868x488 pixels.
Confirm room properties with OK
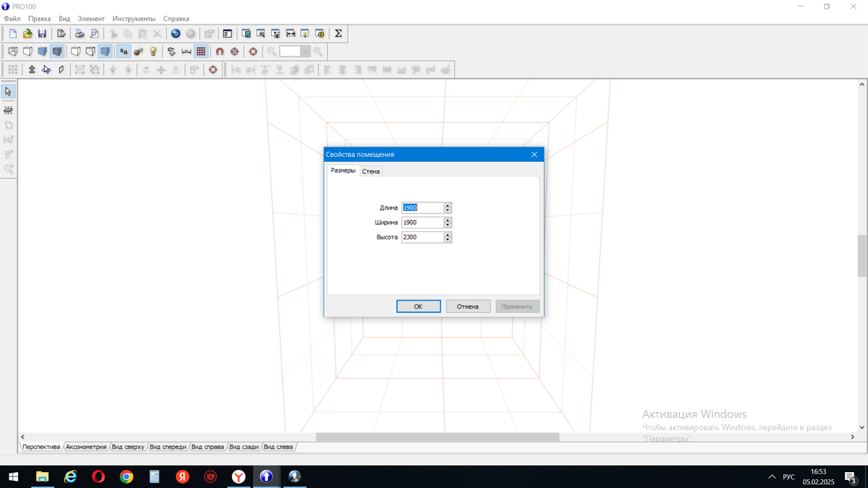point(419,307)
